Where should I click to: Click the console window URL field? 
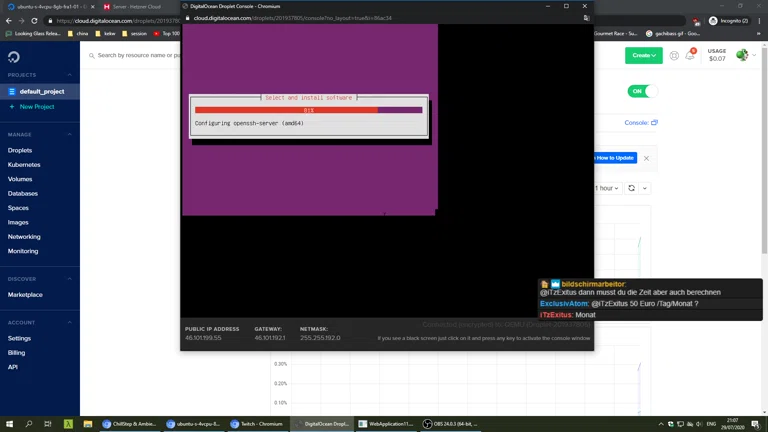[x=292, y=18]
